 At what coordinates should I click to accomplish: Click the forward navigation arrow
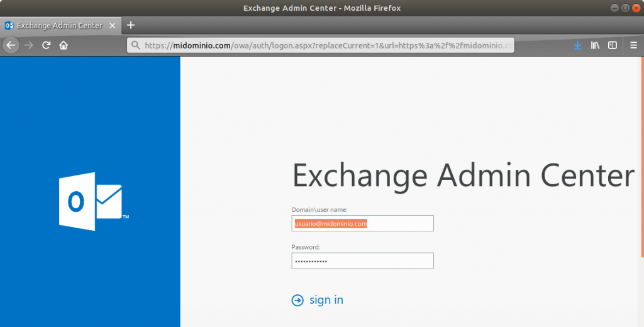point(29,45)
